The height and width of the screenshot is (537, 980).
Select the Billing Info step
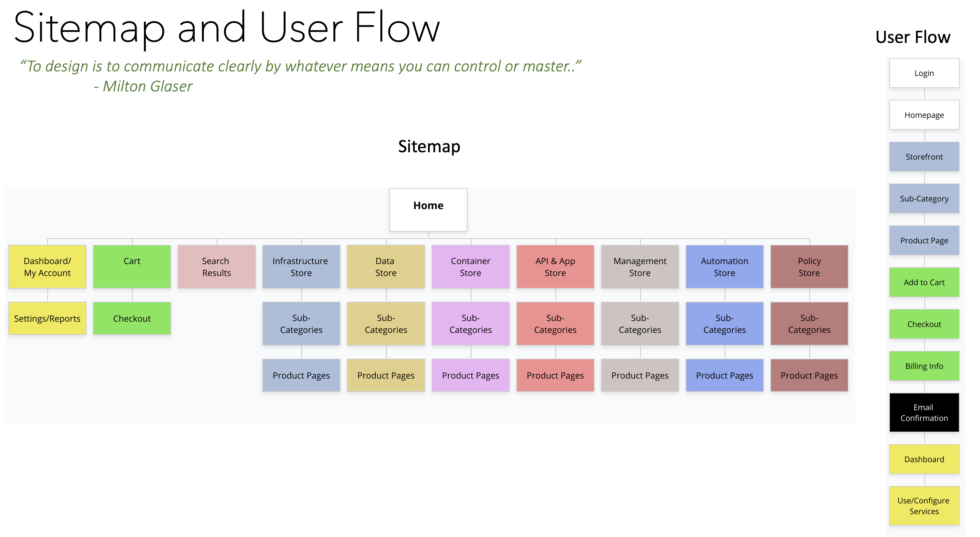click(924, 366)
